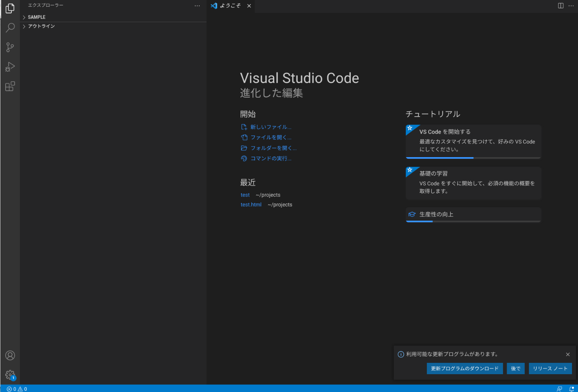This screenshot has width=578, height=392.
Task: Open editor more actions ellipsis
Action: pos(571,6)
